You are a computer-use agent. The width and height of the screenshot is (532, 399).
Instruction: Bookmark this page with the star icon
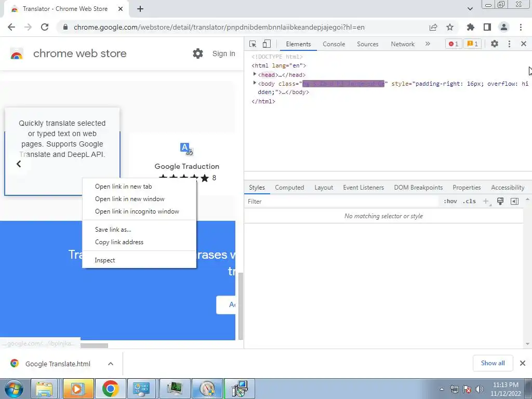(450, 27)
